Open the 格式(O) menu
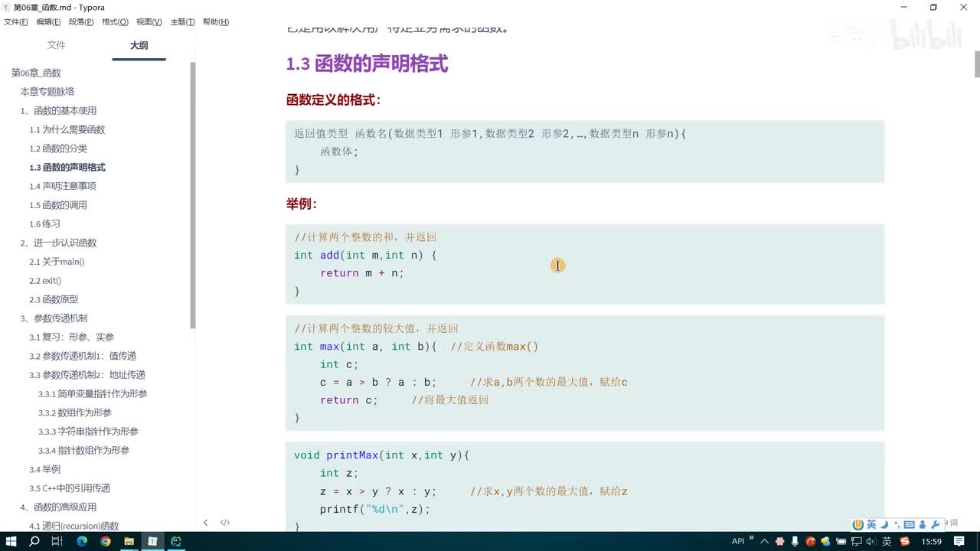Screen dimensions: 980x551 click(115, 22)
